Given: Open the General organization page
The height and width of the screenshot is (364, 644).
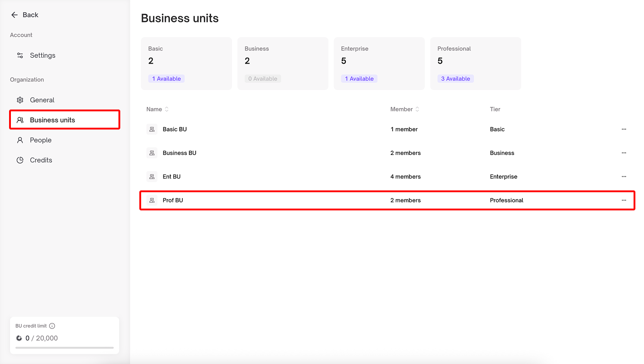Looking at the screenshot, I should point(42,100).
